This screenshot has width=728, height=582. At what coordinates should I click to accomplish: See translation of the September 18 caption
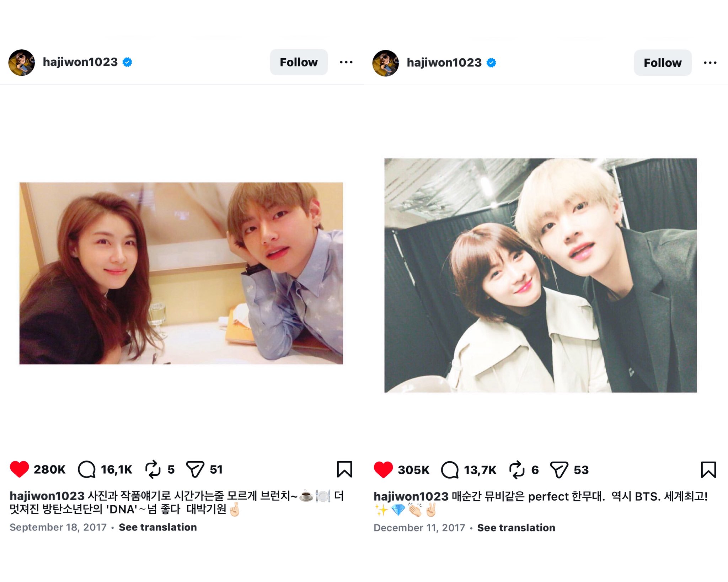(158, 527)
